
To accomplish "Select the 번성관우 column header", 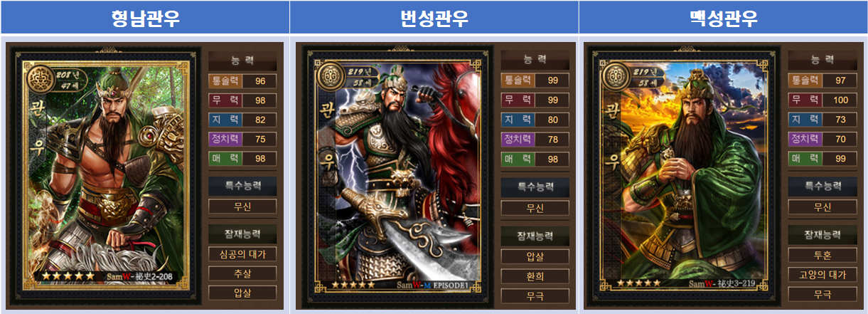I will [x=434, y=18].
